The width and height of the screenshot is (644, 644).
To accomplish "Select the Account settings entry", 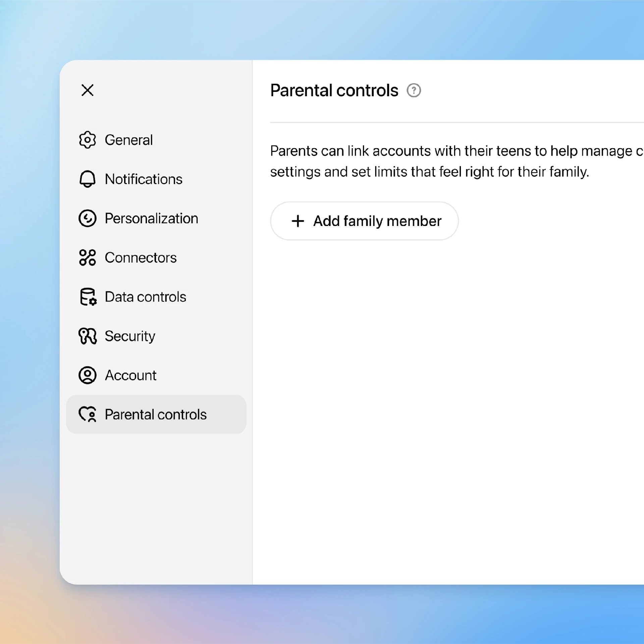I will [130, 375].
